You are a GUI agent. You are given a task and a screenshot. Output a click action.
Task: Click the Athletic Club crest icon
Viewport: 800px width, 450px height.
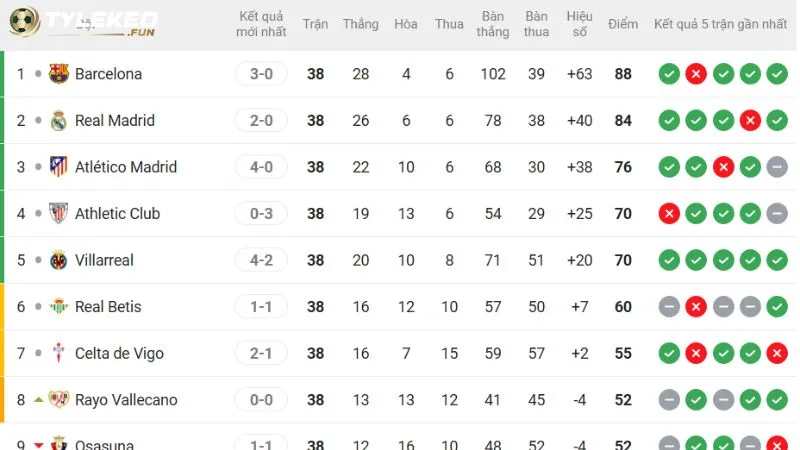59,213
